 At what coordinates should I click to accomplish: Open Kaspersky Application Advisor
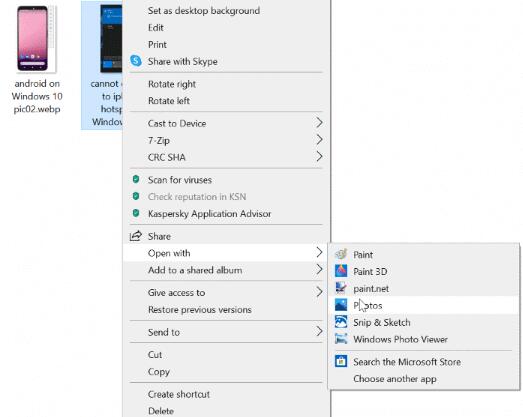coord(209,214)
